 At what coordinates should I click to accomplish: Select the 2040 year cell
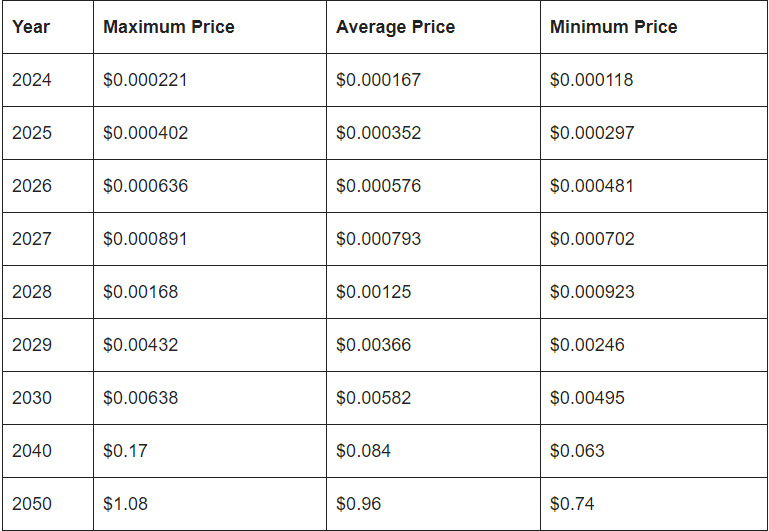pos(32,451)
